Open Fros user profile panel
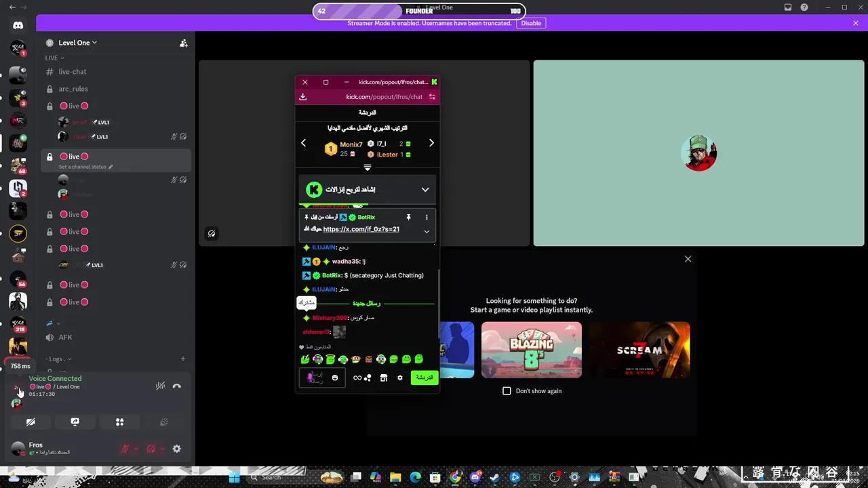The height and width of the screenshot is (488, 868). point(41,448)
